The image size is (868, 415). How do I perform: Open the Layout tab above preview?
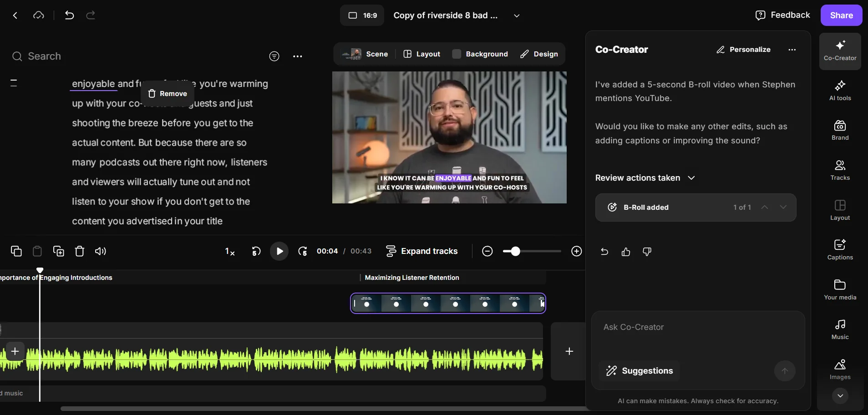422,54
